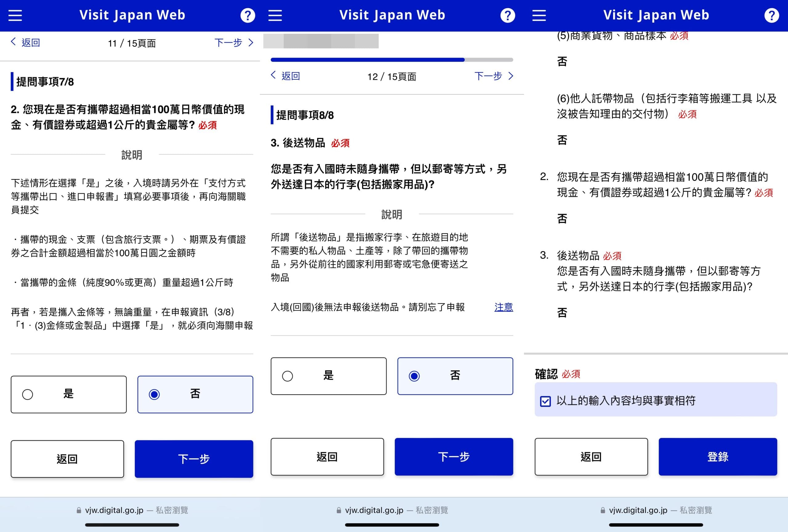
Task: Select 否 radio for question 7/8
Action: click(x=155, y=394)
